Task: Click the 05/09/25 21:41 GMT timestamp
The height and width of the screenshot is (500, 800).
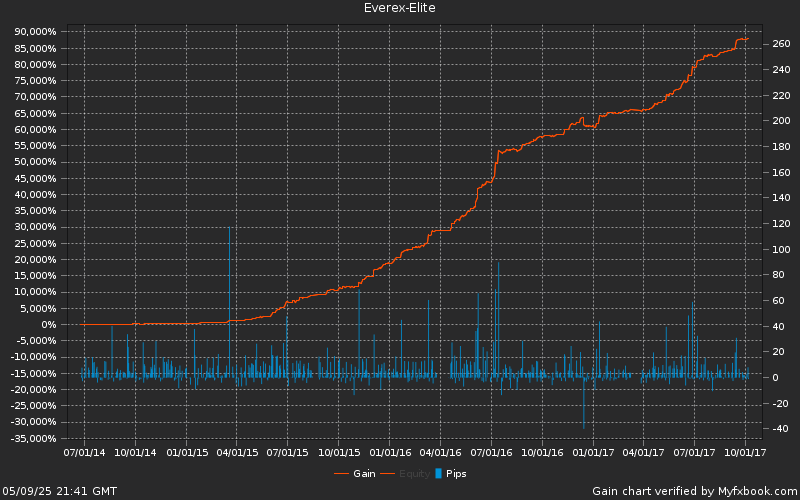Action: [60, 491]
